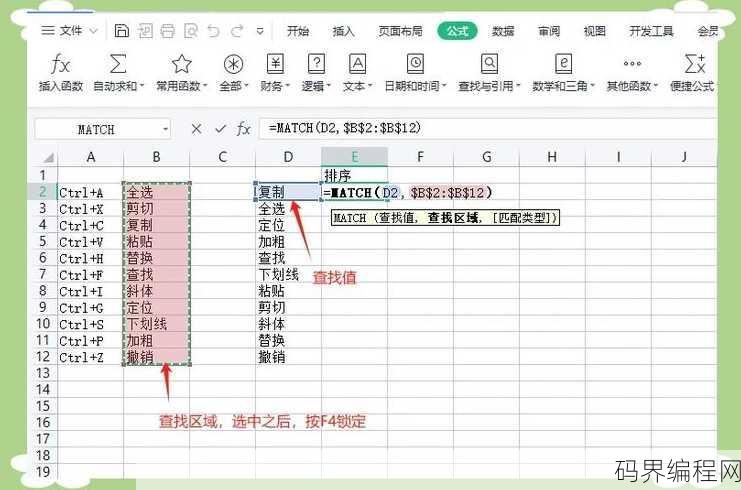Click cell D11 with 替换
This screenshot has width=741, height=490.
[x=288, y=341]
